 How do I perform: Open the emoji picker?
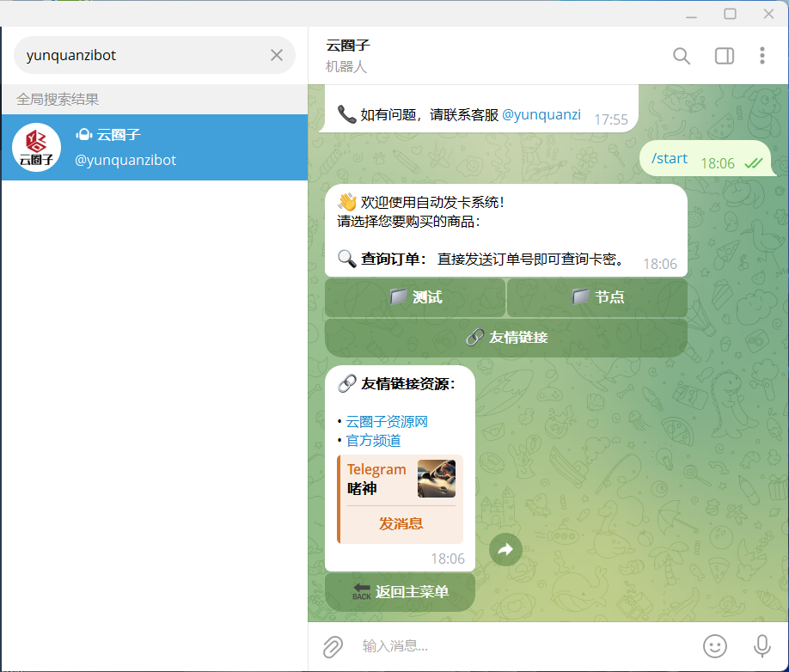pos(714,646)
